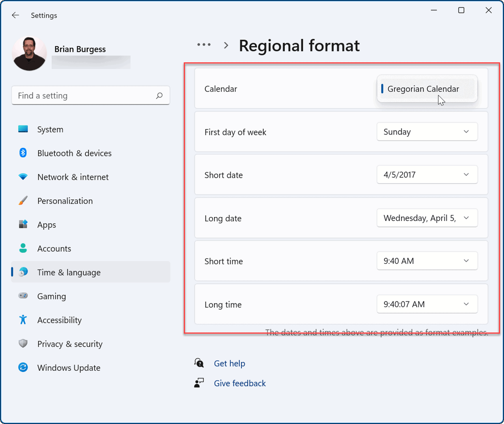Click the Gaming controller icon

[23, 296]
